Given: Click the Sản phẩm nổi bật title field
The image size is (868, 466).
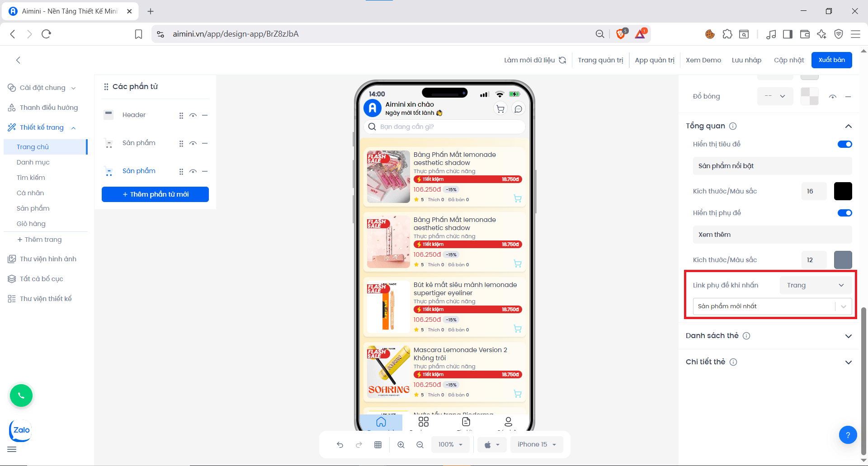Looking at the screenshot, I should click(x=772, y=166).
